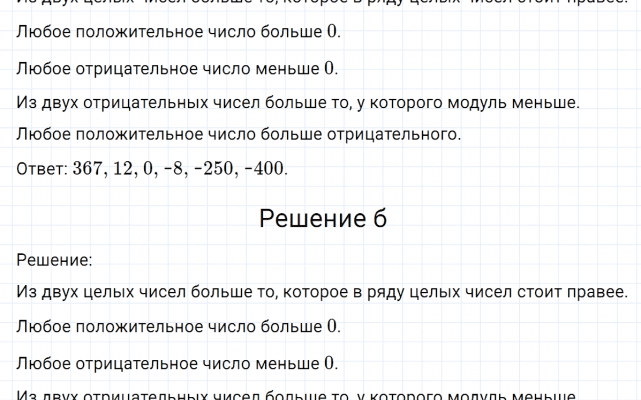
Task: Click the "Решение б" heading
Action: pos(322,219)
